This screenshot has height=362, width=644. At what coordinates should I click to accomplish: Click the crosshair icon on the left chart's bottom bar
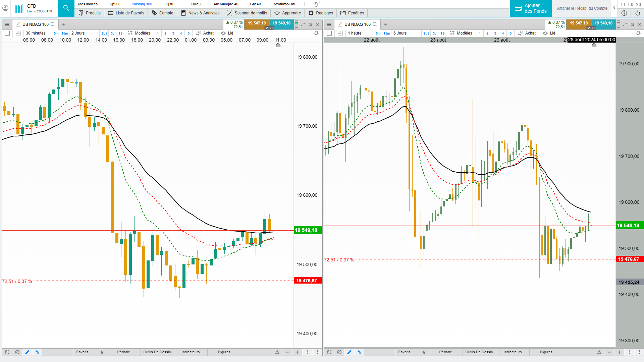pyautogui.click(x=307, y=352)
